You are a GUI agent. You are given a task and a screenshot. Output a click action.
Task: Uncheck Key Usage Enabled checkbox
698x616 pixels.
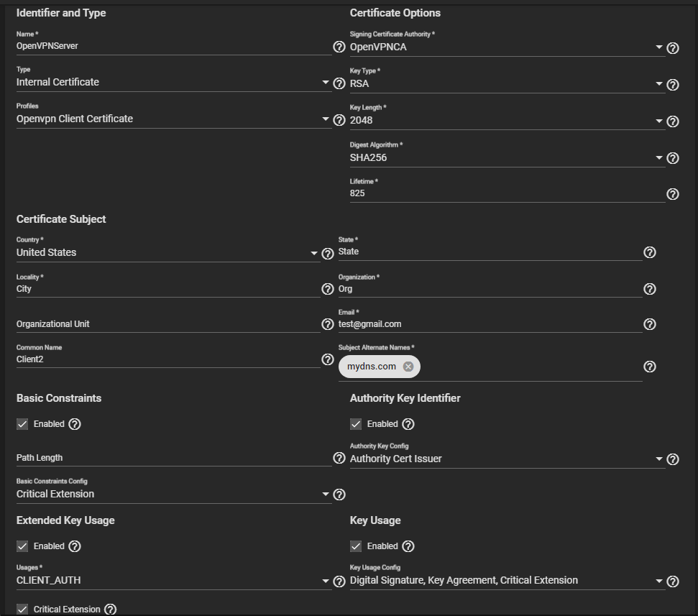pyautogui.click(x=356, y=546)
